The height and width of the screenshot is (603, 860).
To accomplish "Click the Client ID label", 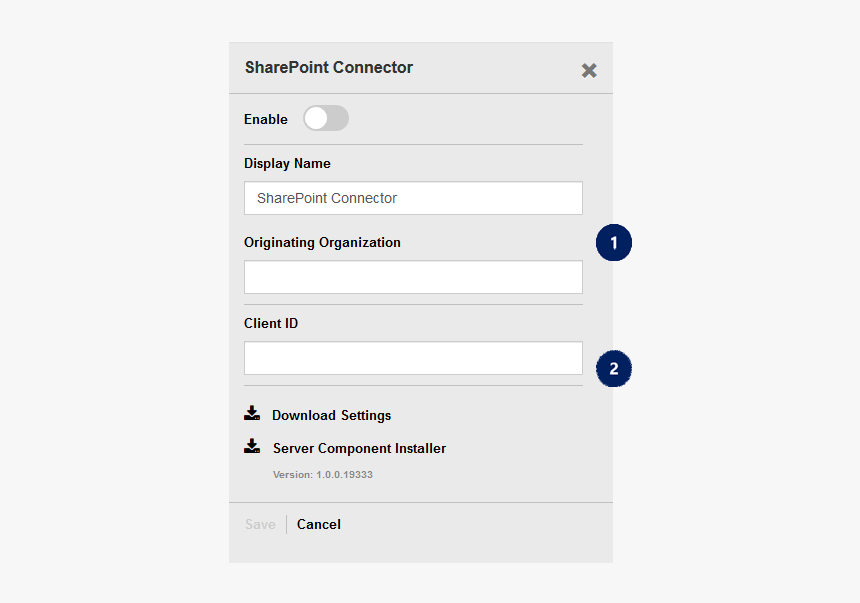I will point(271,324).
